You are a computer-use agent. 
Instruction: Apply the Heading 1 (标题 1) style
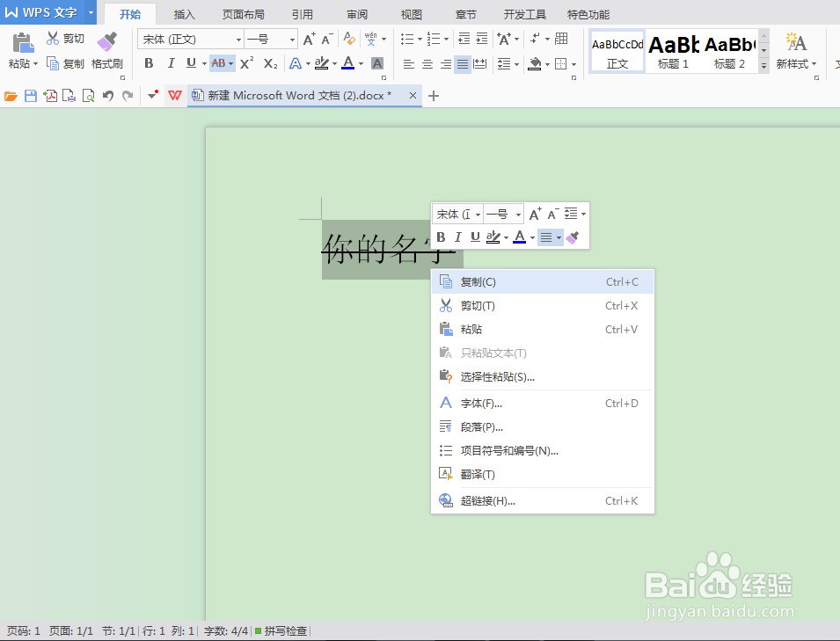click(x=674, y=52)
